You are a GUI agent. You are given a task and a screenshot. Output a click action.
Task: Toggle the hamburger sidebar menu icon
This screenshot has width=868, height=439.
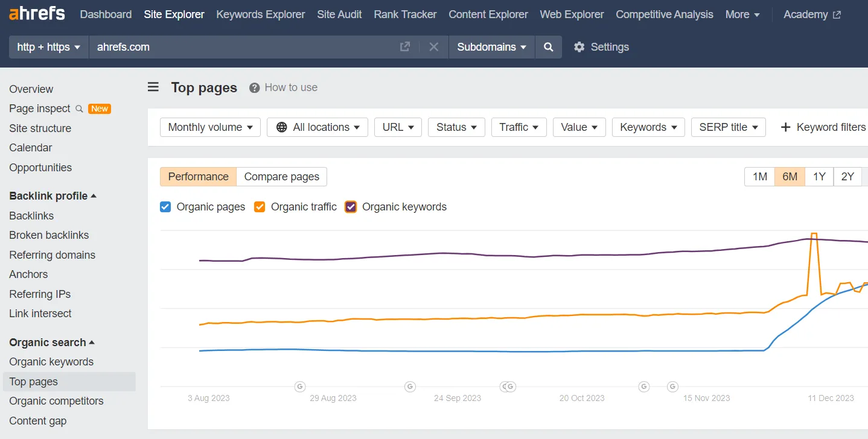click(153, 87)
